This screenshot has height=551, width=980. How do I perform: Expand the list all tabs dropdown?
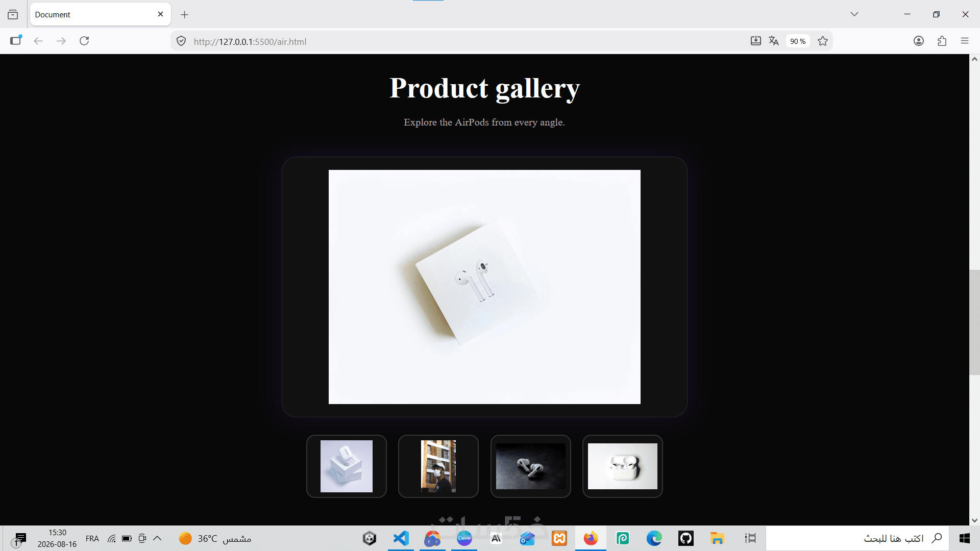pos(854,14)
